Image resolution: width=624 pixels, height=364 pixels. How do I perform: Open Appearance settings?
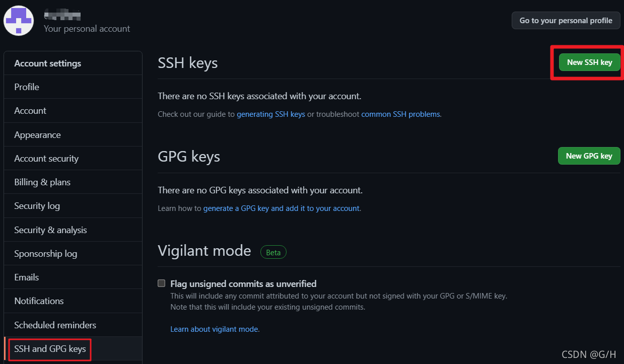point(37,135)
